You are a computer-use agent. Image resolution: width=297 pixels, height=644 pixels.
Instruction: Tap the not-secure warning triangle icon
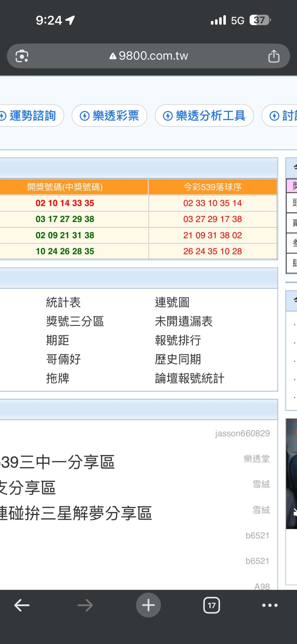click(x=113, y=56)
